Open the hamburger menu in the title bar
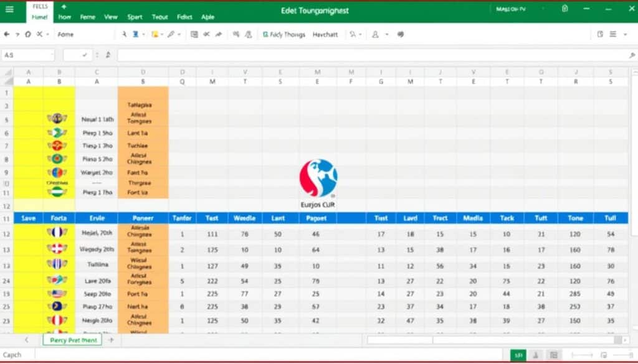Viewport: 638px width, 364px height. (x=9, y=9)
